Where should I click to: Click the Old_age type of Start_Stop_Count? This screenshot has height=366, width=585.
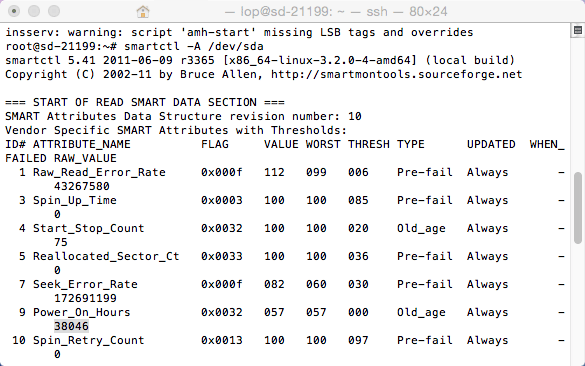421,228
